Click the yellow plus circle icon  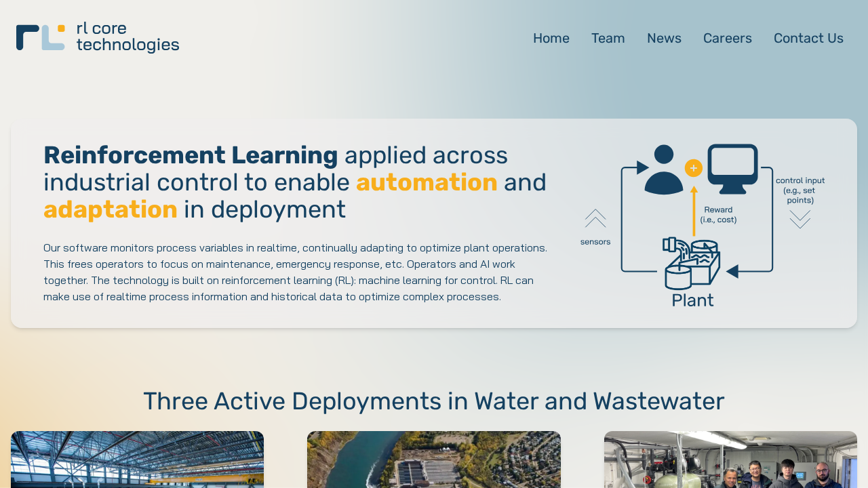[693, 168]
